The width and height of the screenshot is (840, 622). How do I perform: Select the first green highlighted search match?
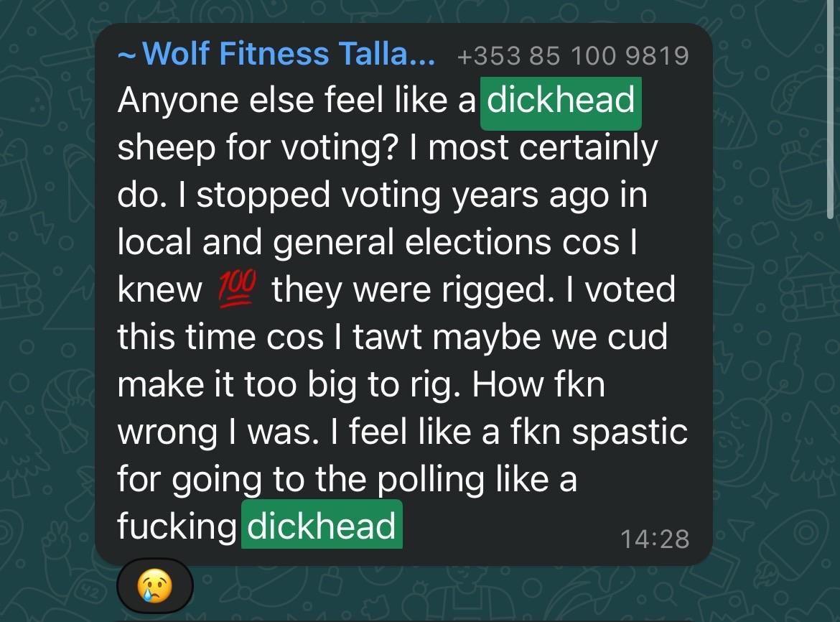click(561, 103)
